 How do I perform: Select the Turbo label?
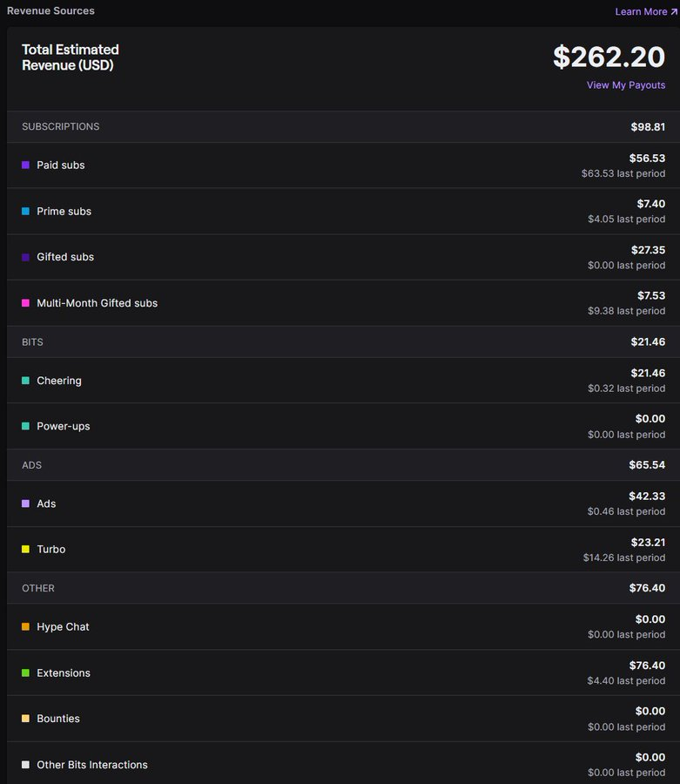tap(51, 549)
